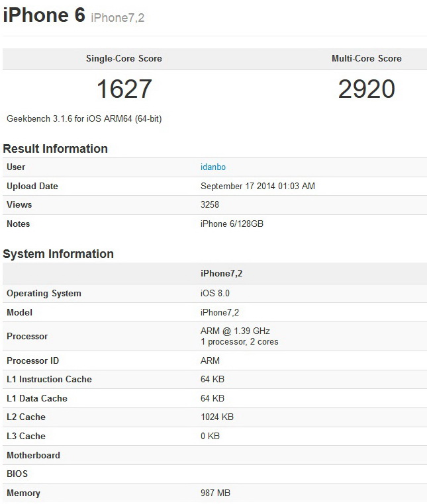Select the Result Information heading
427x504 pixels.
pos(56,149)
